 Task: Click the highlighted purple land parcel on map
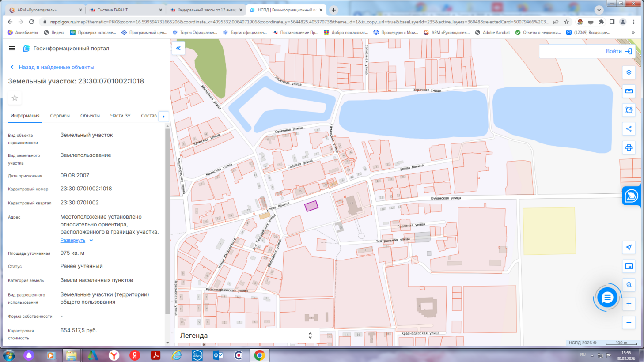[311, 206]
